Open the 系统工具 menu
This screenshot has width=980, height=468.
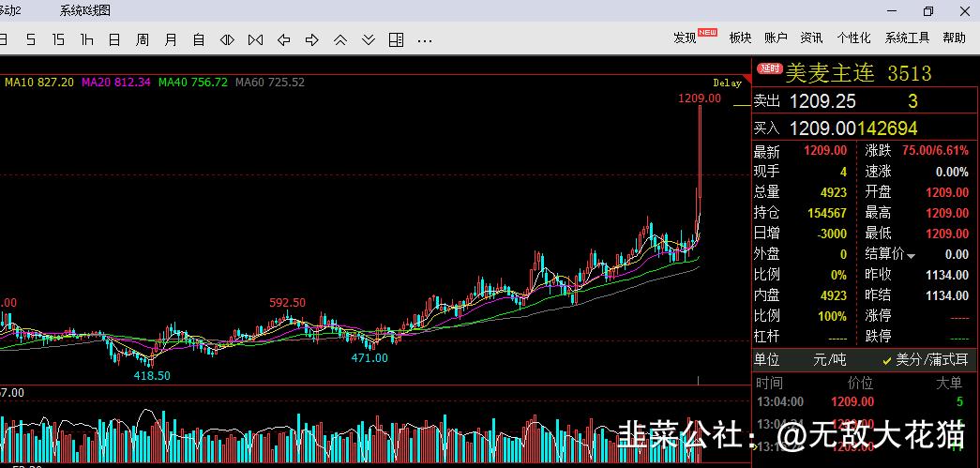907,38
